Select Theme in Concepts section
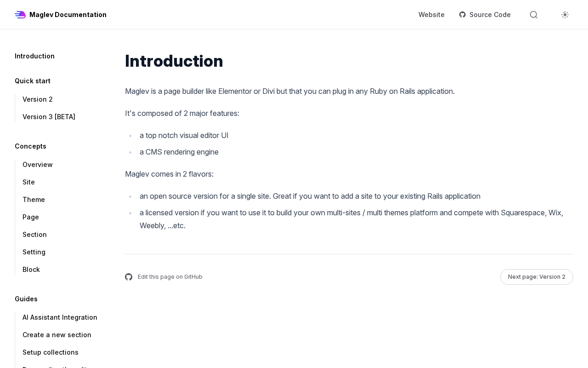The width and height of the screenshot is (588, 368). coord(34,200)
